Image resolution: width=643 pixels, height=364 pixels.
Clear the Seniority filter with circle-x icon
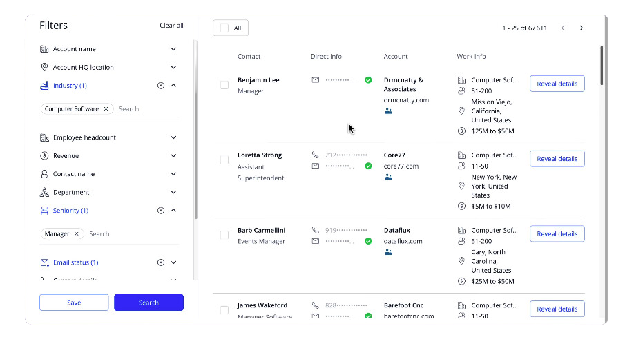pos(161,211)
